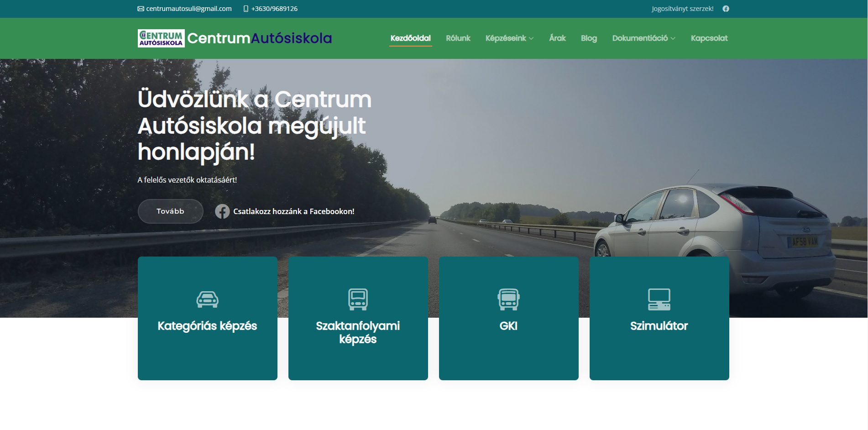868x430 pixels.
Task: Click the centrumautosuli@gmail.com email link
Action: pos(189,9)
